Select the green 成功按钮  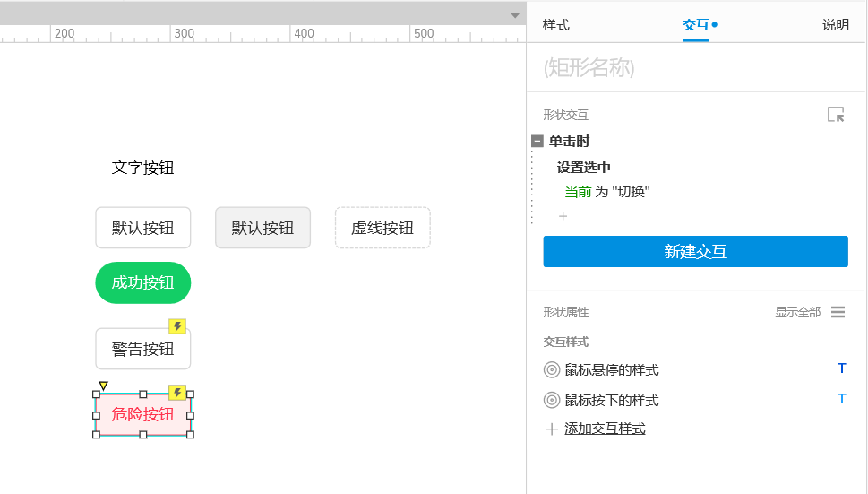click(142, 282)
